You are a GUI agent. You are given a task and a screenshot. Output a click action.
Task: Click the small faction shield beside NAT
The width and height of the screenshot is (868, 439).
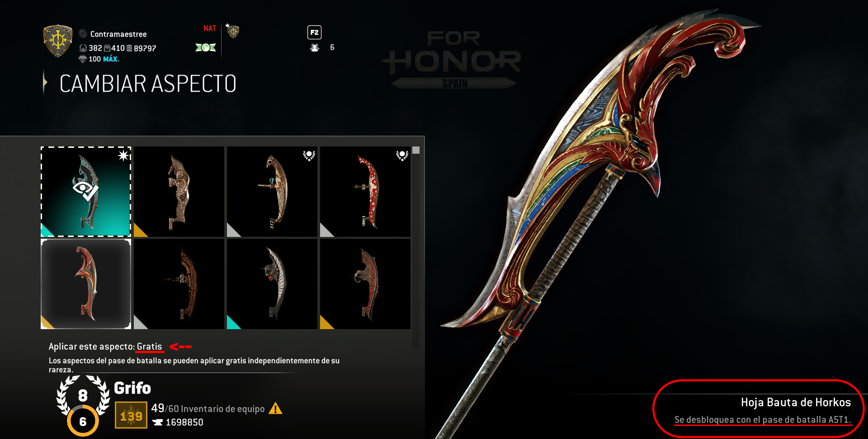[x=233, y=31]
